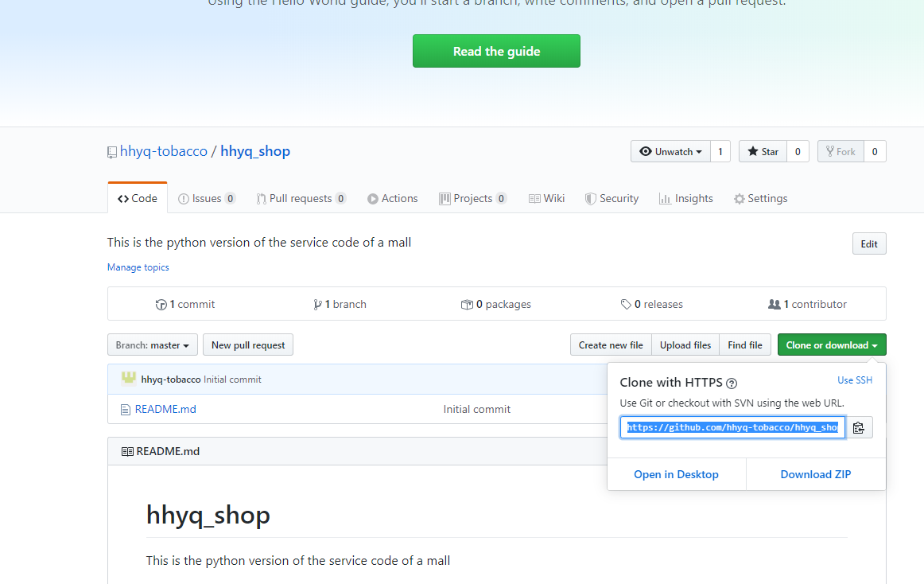The width and height of the screenshot is (924, 584).
Task: Open the Branch: master dropdown
Action: click(152, 345)
